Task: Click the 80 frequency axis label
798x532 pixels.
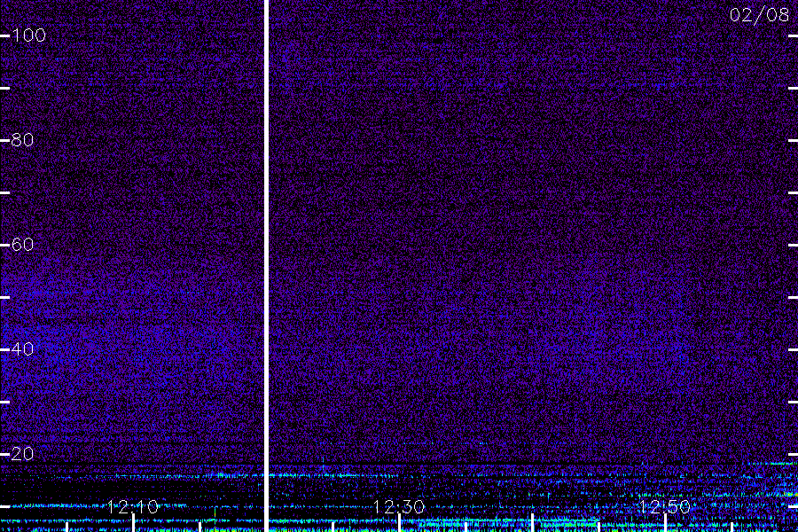Action: coord(22,140)
